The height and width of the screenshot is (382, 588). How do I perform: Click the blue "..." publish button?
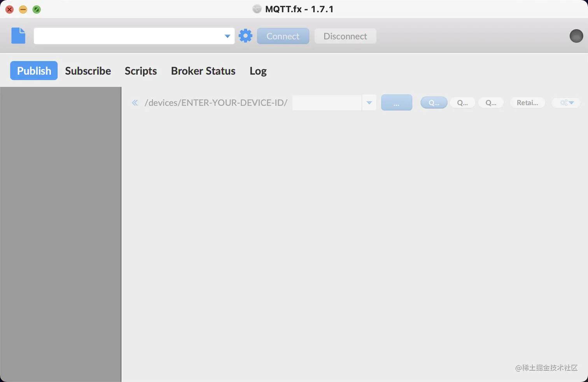click(x=397, y=103)
